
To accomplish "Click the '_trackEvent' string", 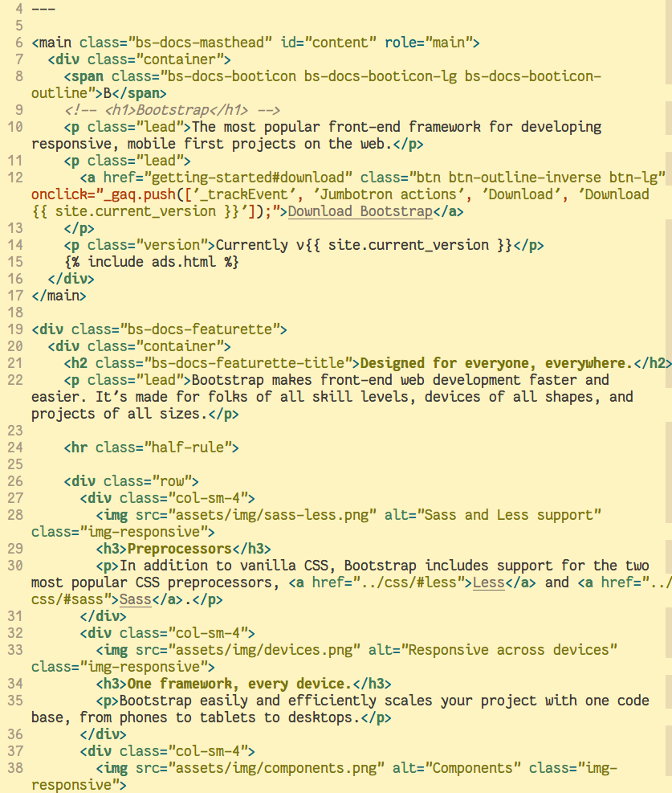I will 244,194.
